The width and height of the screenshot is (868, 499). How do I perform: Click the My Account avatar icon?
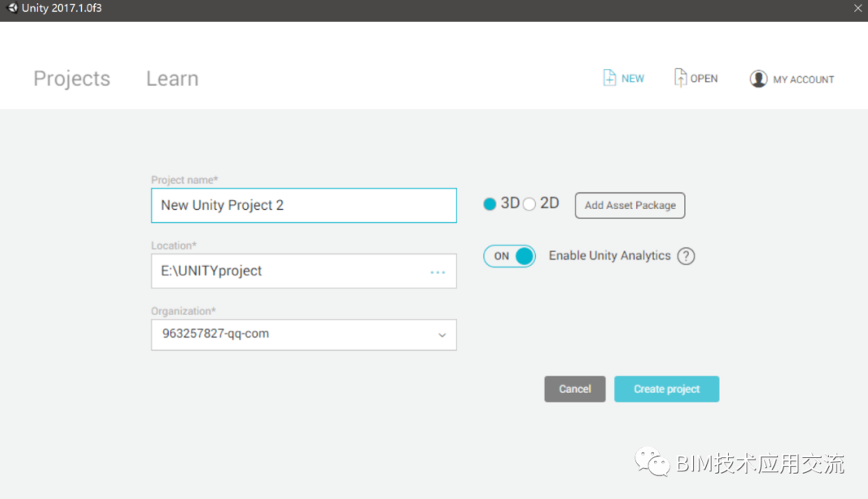(759, 79)
